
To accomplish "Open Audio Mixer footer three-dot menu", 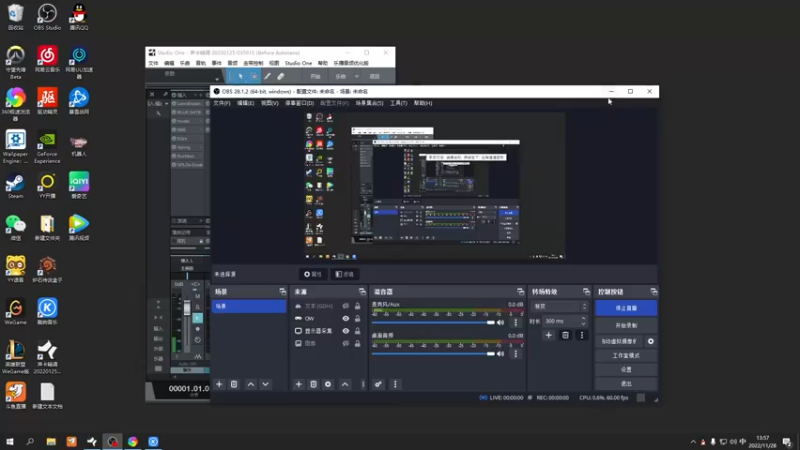I will point(395,384).
